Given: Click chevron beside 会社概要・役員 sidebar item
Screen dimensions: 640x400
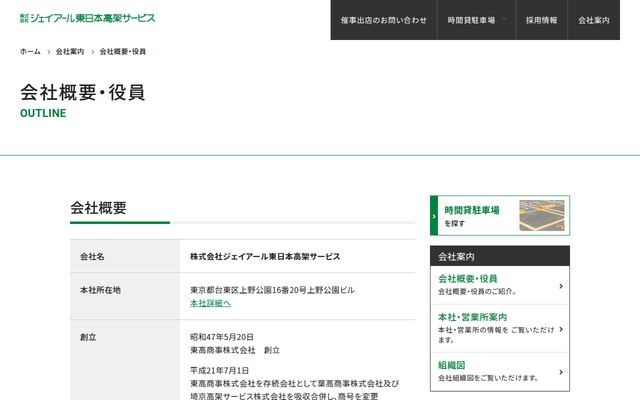Looking at the screenshot, I should 561,286.
